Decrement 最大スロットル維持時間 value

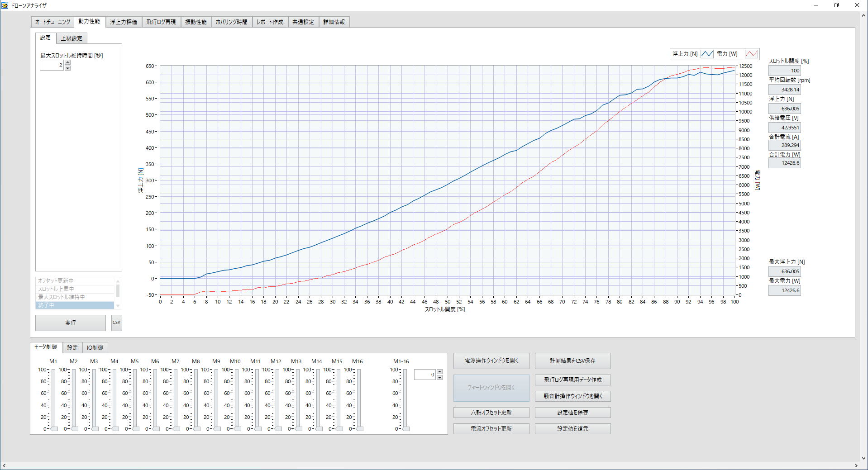67,68
